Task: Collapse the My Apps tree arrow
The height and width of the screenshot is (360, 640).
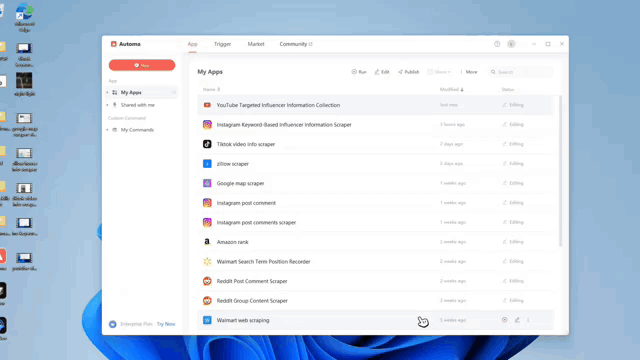Action: pos(107,93)
